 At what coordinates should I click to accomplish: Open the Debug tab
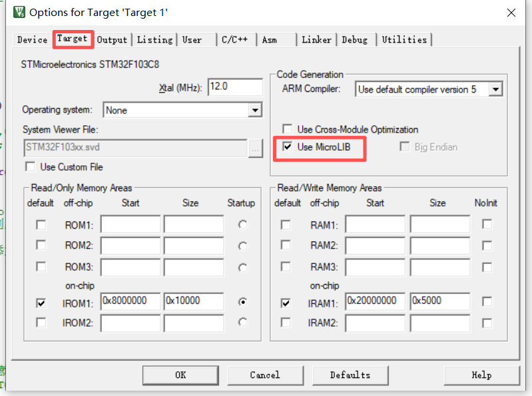tap(354, 40)
